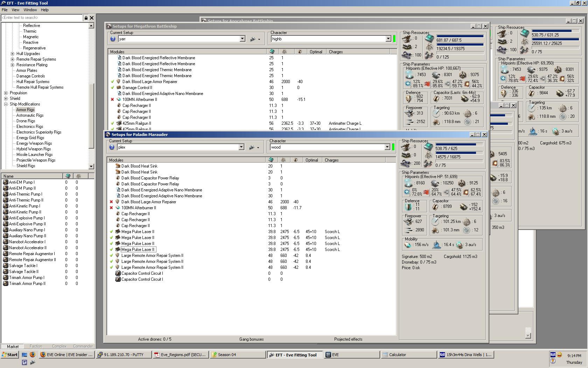This screenshot has width=588, height=368.
Task: Click the align time icon showing 16.4 s
Action: point(436,245)
